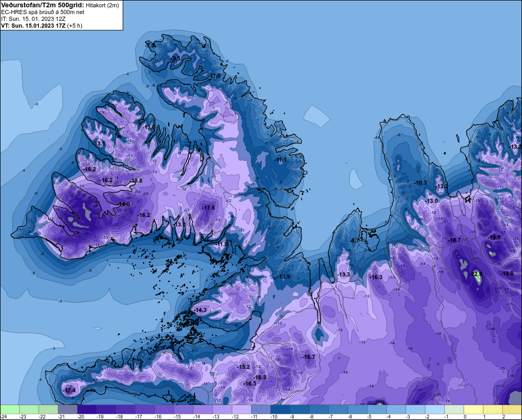Click the -14.0 temperature label
This screenshot has width=522, height=420.
pyautogui.click(x=124, y=204)
